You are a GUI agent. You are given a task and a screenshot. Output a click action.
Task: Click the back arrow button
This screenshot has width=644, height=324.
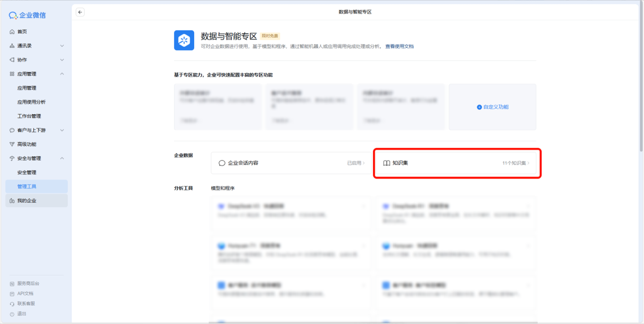point(80,12)
